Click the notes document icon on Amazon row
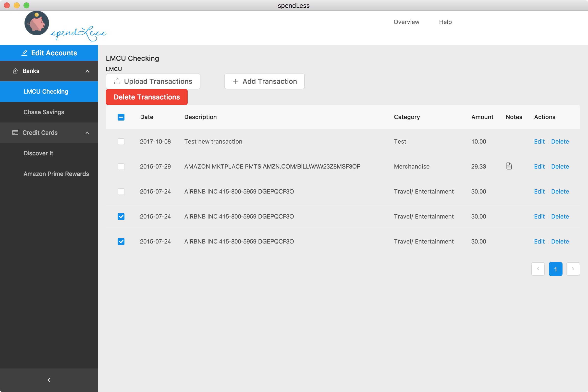This screenshot has width=588, height=392. pos(509,166)
